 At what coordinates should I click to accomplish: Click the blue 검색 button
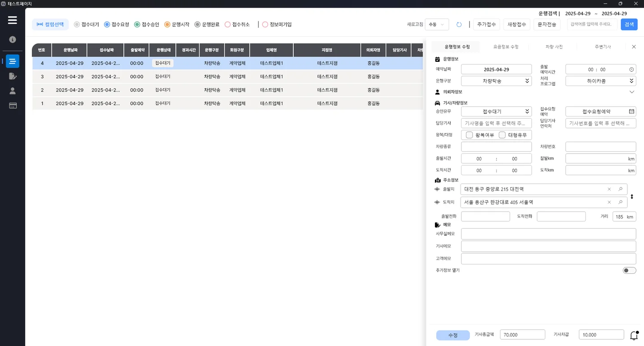629,25
